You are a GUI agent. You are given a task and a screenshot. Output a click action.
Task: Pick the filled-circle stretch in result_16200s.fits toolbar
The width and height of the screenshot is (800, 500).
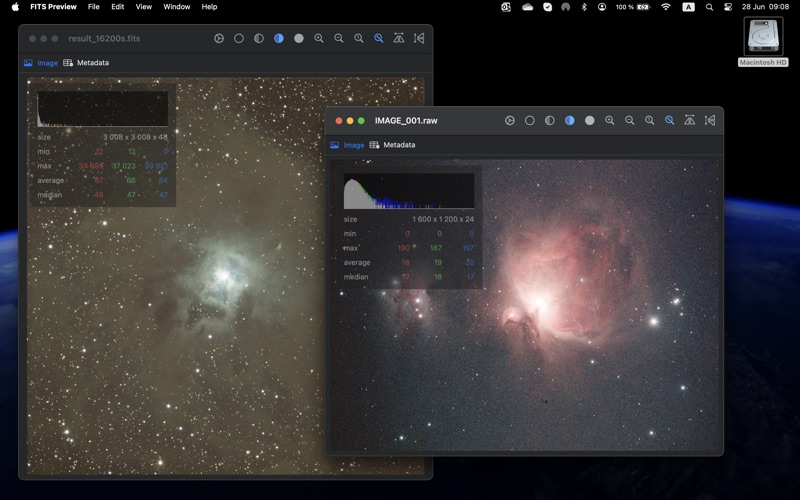point(299,38)
